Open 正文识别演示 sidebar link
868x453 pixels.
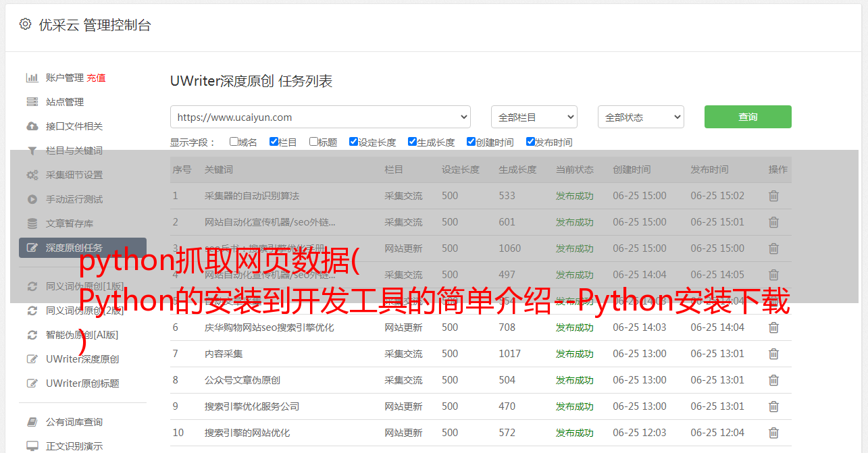74,446
